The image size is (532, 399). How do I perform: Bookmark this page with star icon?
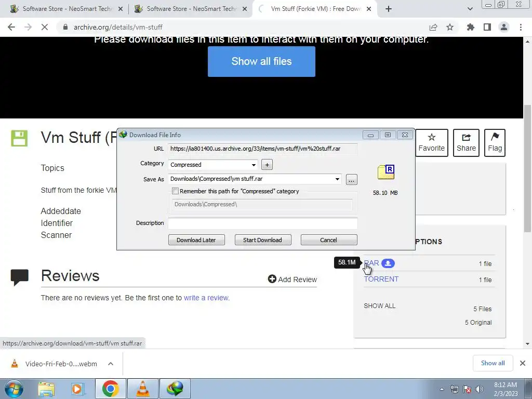click(x=450, y=27)
